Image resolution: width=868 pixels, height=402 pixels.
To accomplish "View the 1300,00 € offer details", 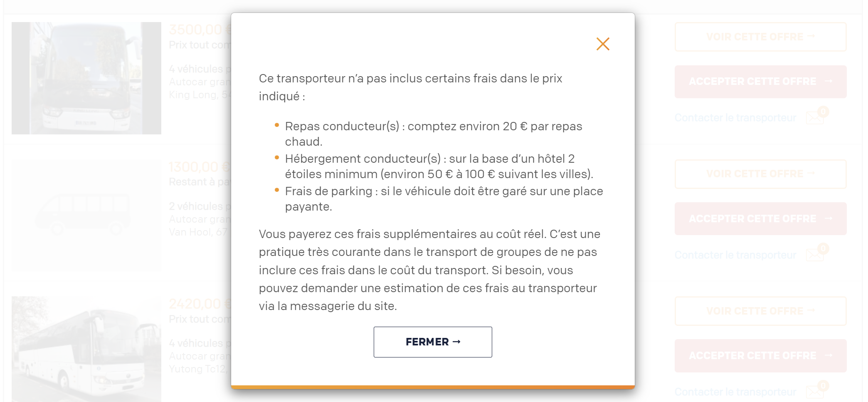I will 760,174.
